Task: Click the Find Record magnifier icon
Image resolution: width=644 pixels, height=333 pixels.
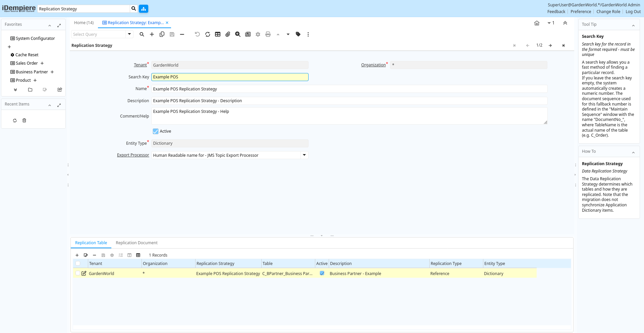Action: pos(142,34)
